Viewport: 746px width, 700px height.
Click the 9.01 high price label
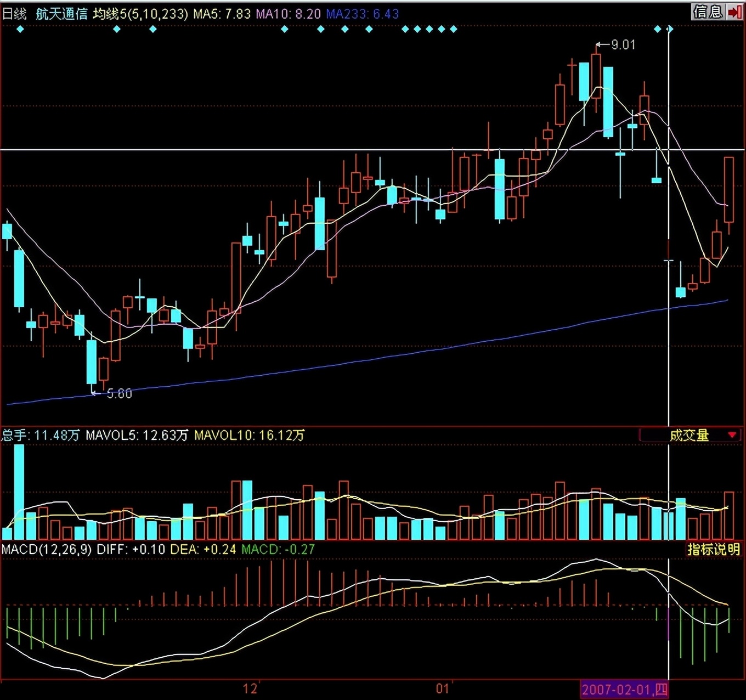click(x=623, y=45)
